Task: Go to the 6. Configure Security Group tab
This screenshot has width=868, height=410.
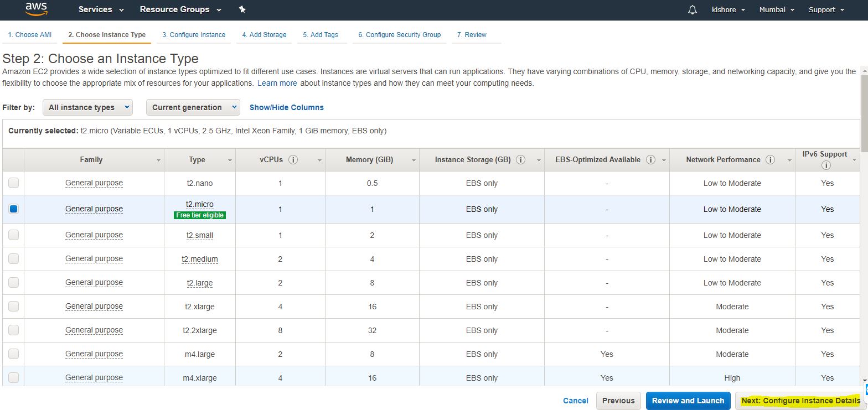Action: pos(399,35)
